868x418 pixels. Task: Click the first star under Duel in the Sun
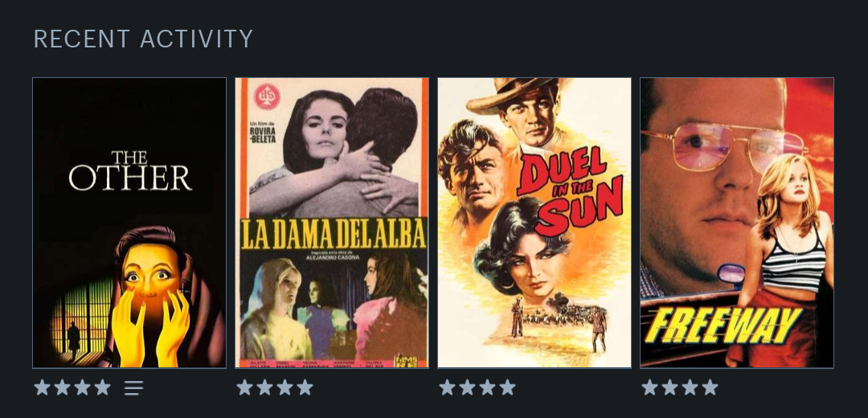[448, 387]
